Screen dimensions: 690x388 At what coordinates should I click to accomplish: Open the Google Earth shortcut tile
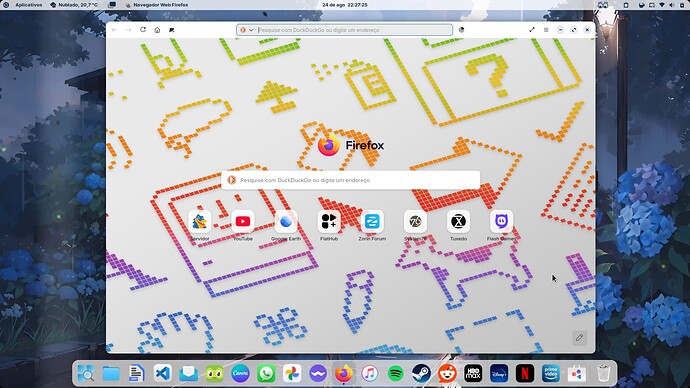click(286, 226)
